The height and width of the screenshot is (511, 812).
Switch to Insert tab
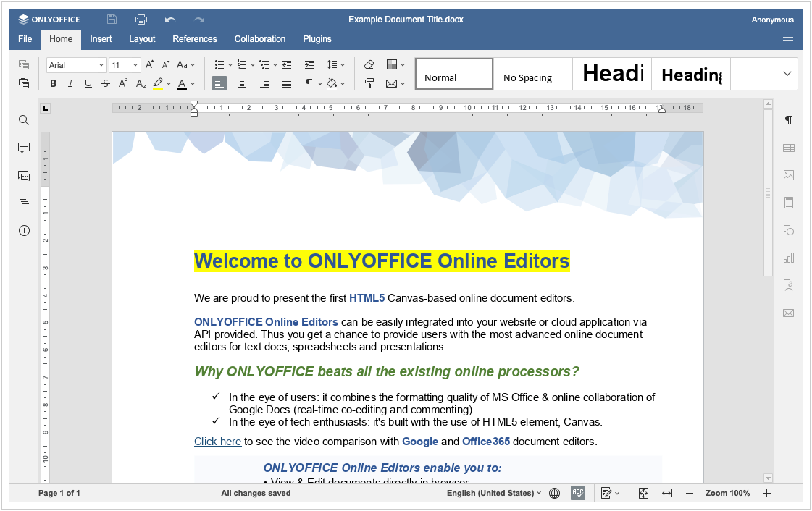101,39
